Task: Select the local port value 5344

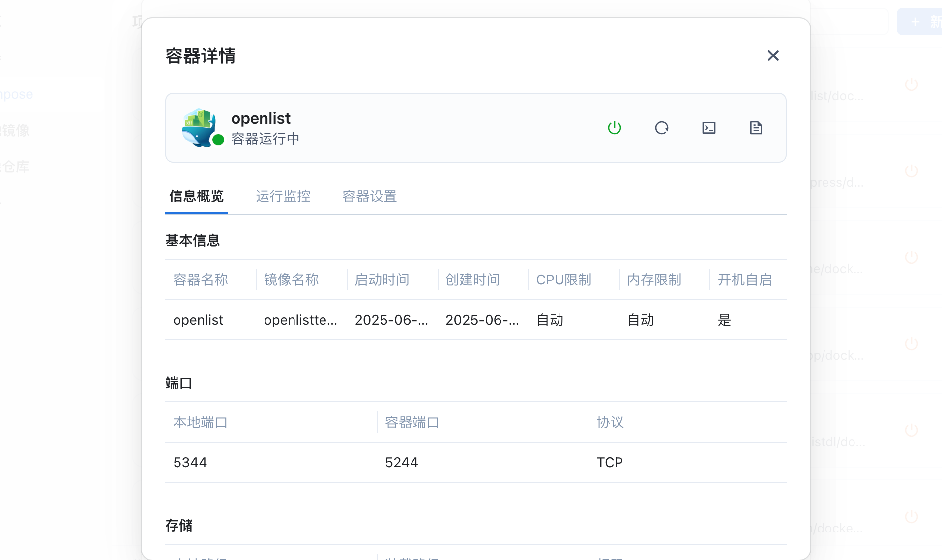Action: (x=190, y=463)
